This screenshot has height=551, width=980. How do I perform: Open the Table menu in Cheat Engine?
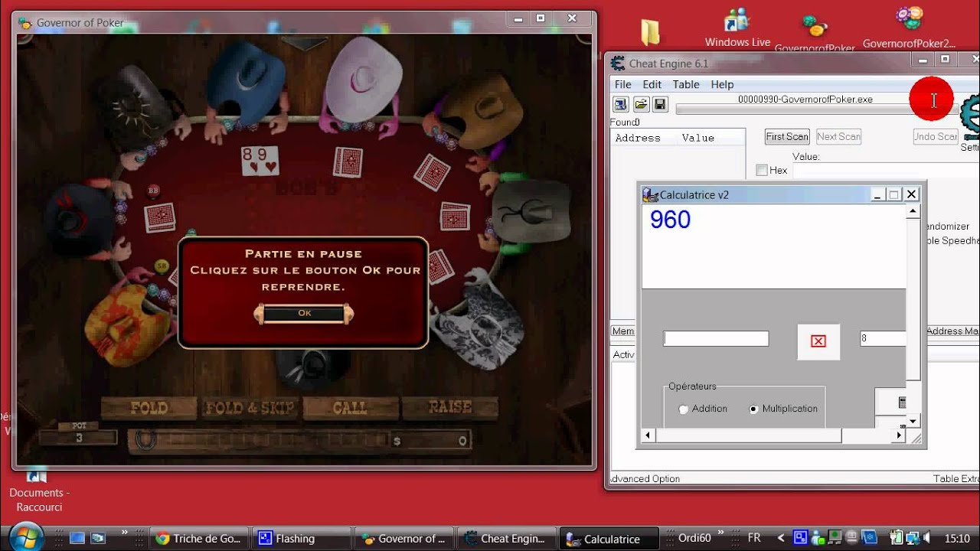click(x=685, y=84)
